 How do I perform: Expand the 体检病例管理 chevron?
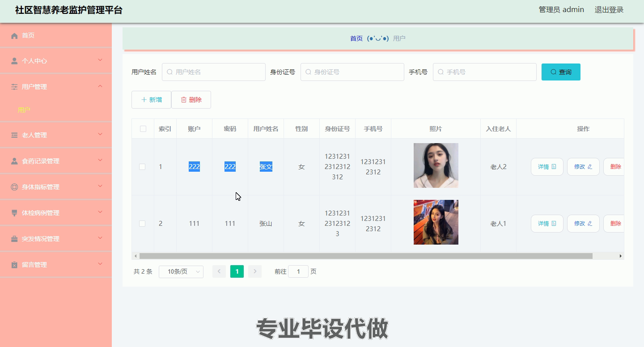[x=100, y=212]
